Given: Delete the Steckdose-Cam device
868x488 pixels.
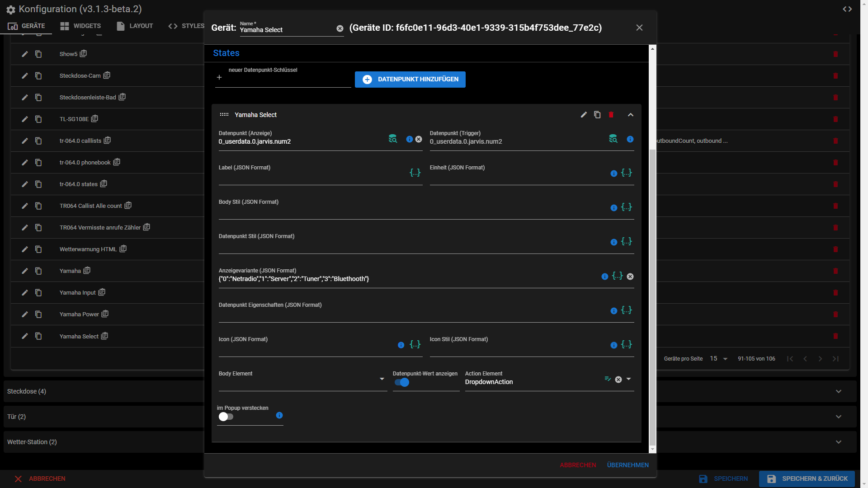Looking at the screenshot, I should pyautogui.click(x=835, y=76).
